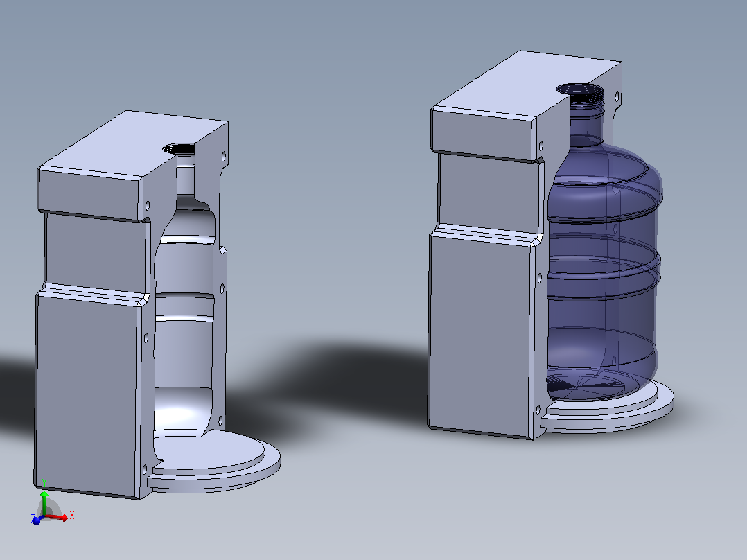747x560 pixels.
Task: Click the green Y axis arrow of the triad
Action: [44, 502]
